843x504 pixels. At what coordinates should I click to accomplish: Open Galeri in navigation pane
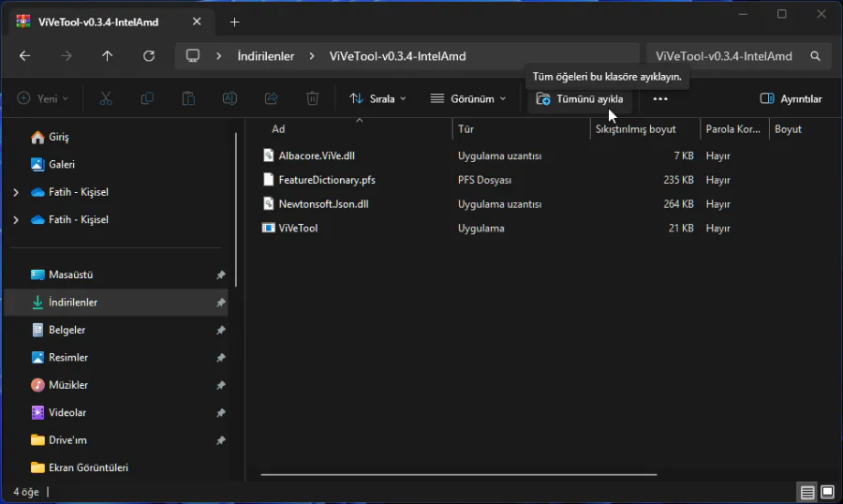coord(52,165)
